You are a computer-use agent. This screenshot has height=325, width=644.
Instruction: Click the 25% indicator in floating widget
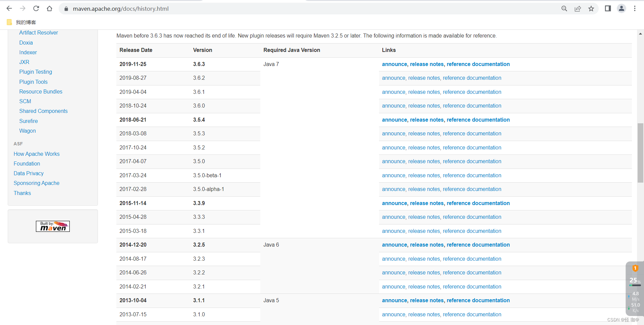pyautogui.click(x=635, y=280)
